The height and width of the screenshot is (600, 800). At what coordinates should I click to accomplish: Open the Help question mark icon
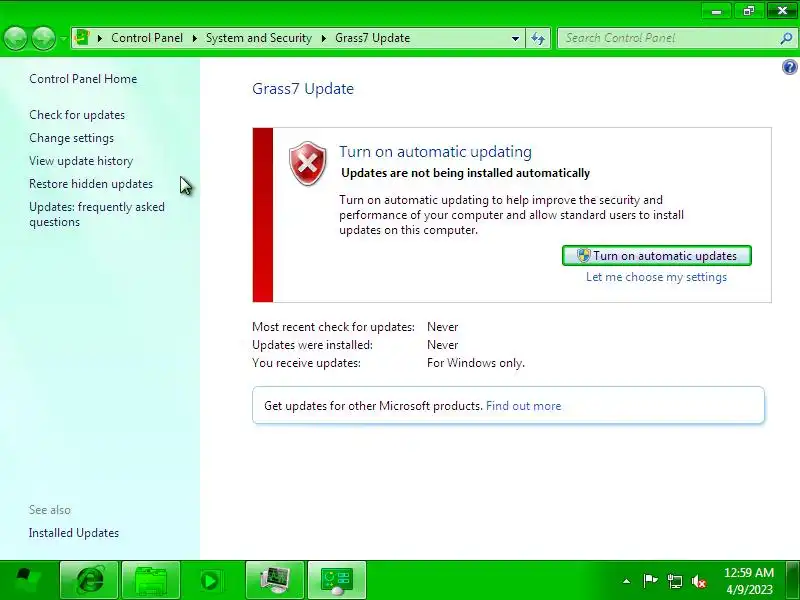[790, 67]
